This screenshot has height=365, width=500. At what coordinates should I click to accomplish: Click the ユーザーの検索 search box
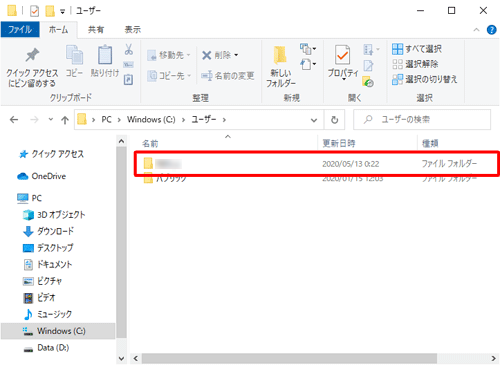point(422,120)
